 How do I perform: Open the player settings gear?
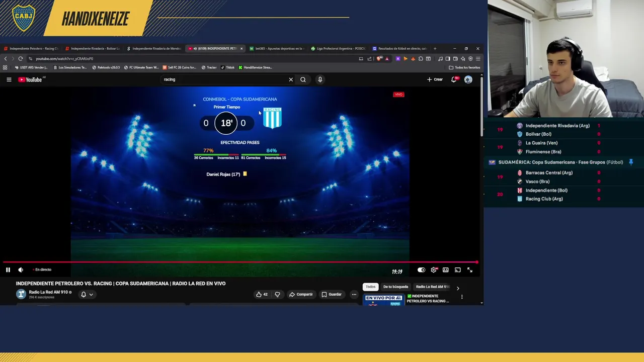(434, 270)
